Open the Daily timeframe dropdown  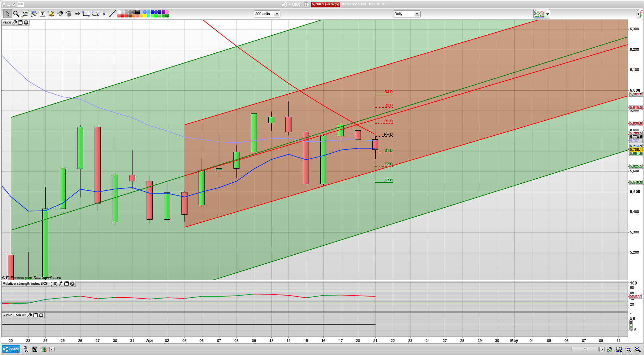(x=417, y=14)
